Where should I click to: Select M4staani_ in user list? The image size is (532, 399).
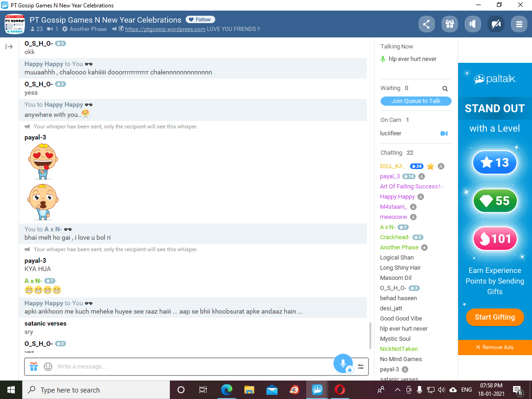393,207
